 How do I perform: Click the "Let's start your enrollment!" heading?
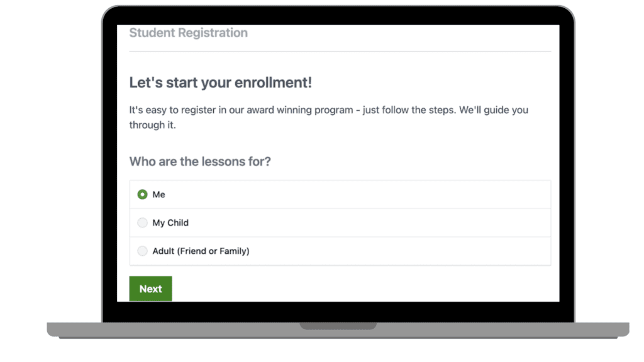coord(220,83)
